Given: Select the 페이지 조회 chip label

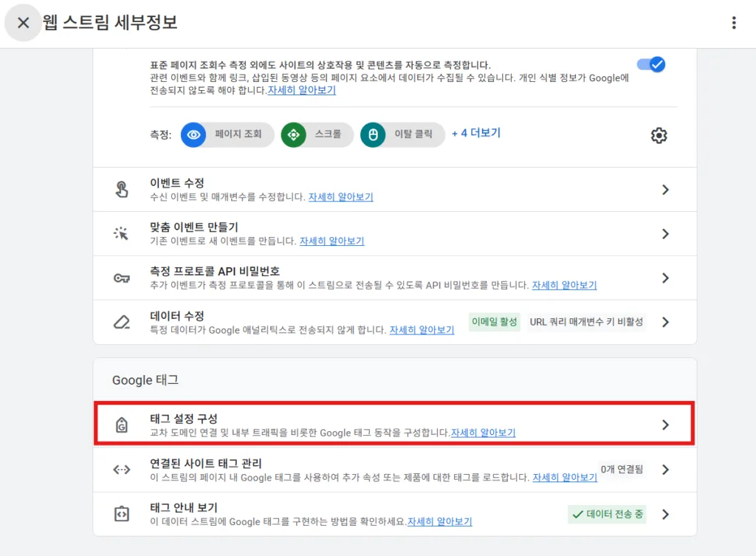Looking at the screenshot, I should [x=238, y=134].
